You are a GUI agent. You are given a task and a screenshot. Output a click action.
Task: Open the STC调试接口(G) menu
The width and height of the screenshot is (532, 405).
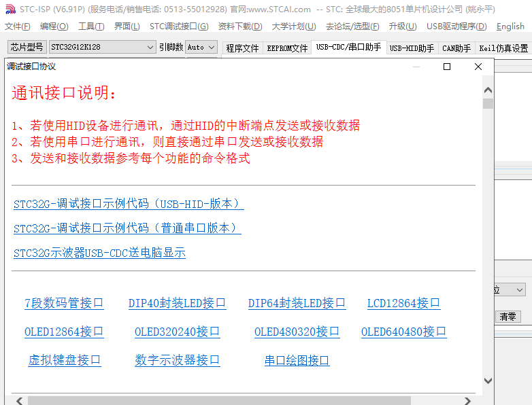[179, 27]
